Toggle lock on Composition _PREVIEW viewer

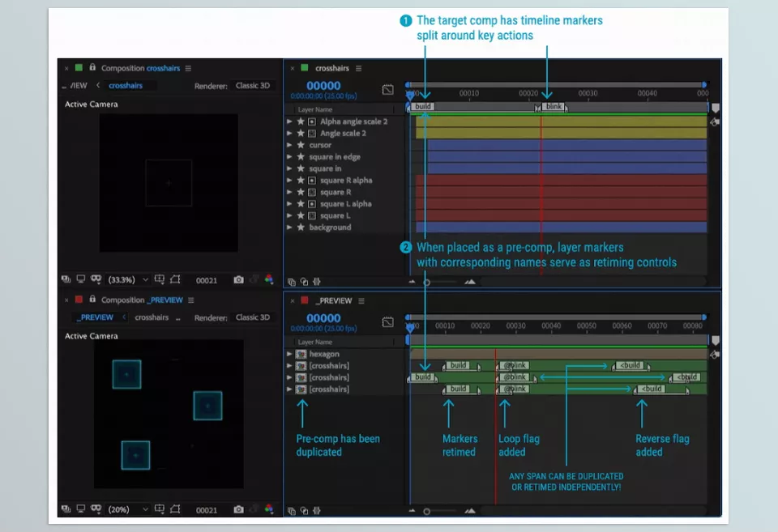click(92, 300)
